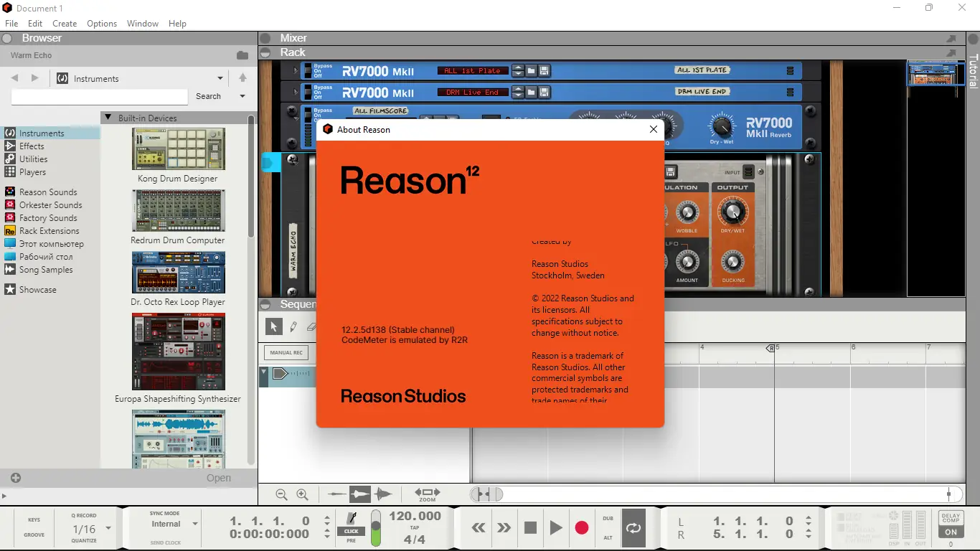Image resolution: width=980 pixels, height=551 pixels.
Task: Detach the Rack into a separate window
Action: [951, 52]
